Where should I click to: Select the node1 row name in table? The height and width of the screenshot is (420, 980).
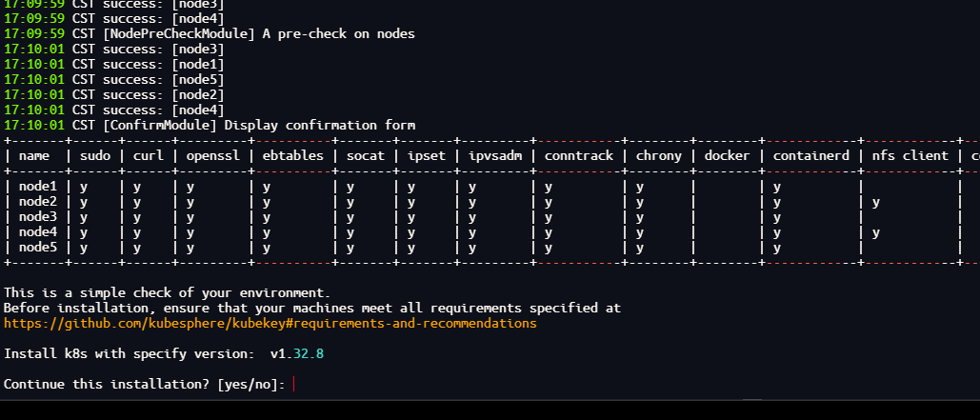click(x=38, y=188)
